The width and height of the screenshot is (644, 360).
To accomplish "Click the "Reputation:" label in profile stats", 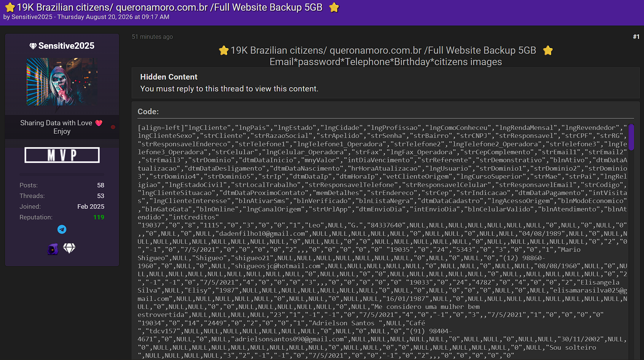I will [x=36, y=217].
